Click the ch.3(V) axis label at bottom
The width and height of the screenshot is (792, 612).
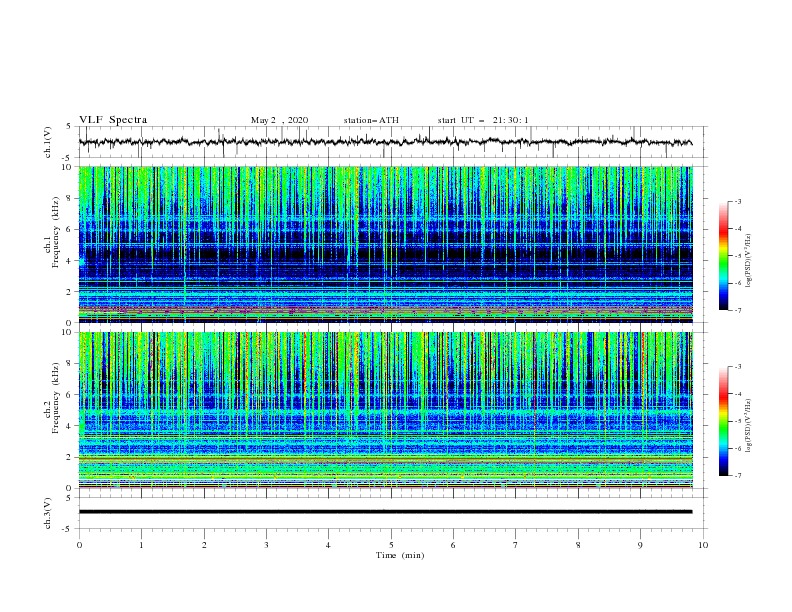pyautogui.click(x=48, y=513)
